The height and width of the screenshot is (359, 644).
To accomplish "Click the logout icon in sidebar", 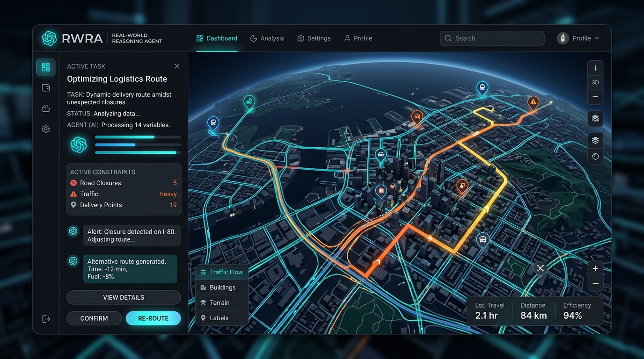I will tap(46, 319).
